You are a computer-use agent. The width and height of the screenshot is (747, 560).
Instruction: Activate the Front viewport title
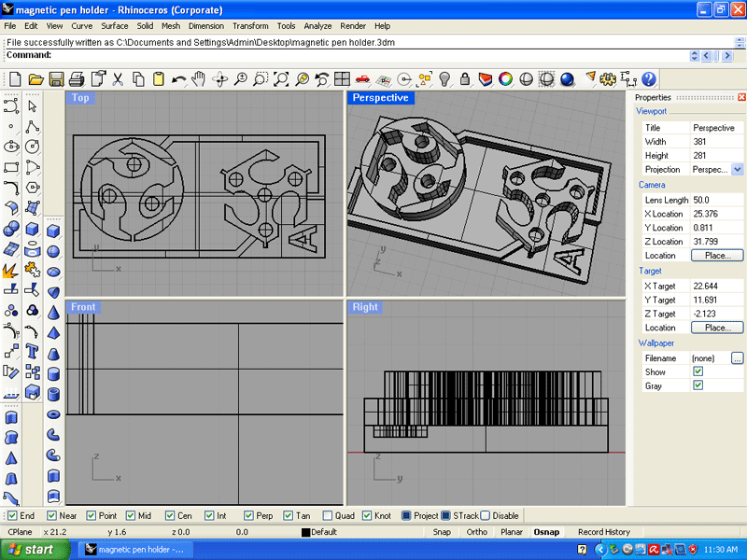83,307
